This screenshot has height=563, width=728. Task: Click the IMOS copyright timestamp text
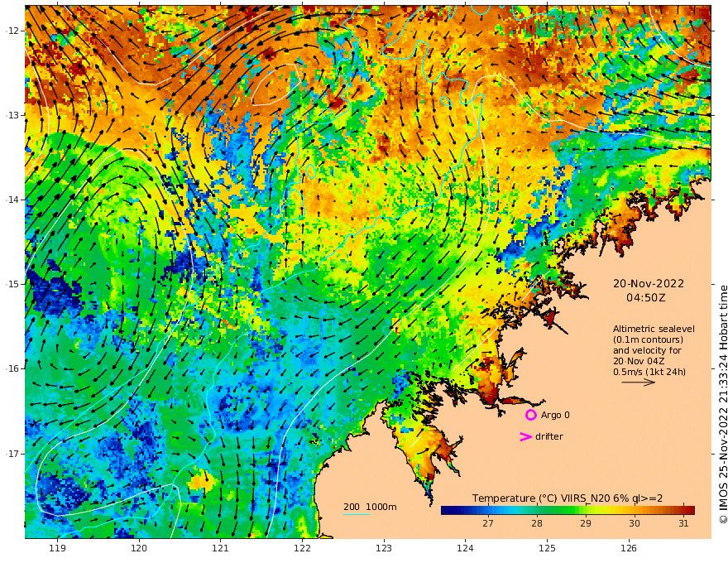tap(722, 404)
